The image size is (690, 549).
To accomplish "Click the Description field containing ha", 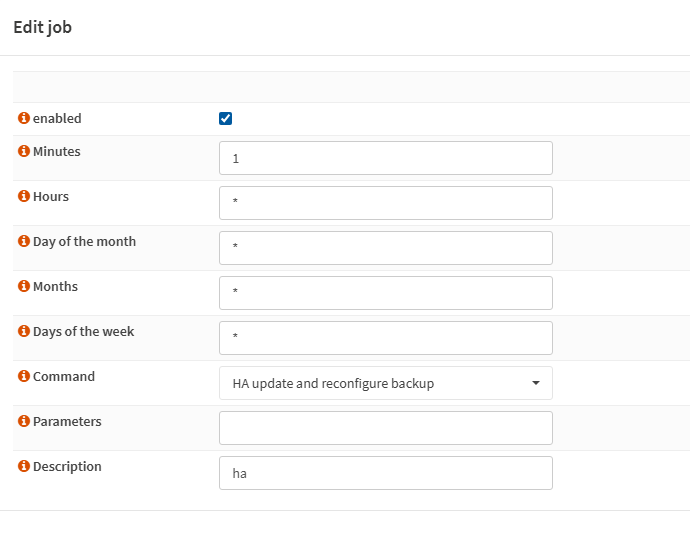I will tap(386, 473).
